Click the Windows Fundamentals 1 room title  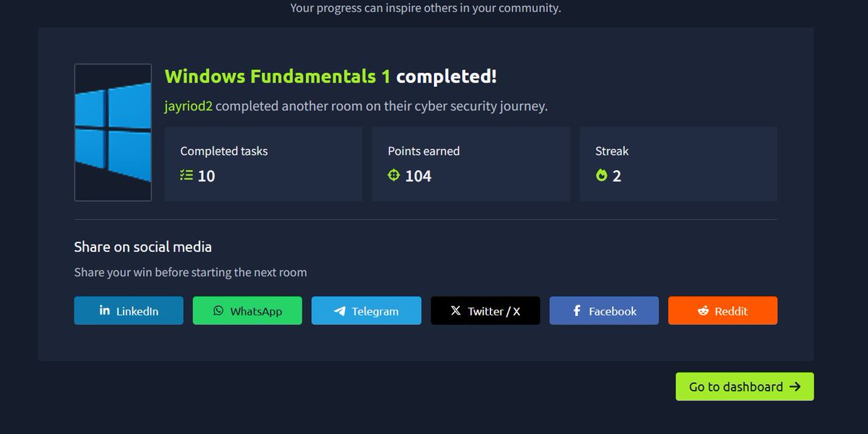(278, 76)
